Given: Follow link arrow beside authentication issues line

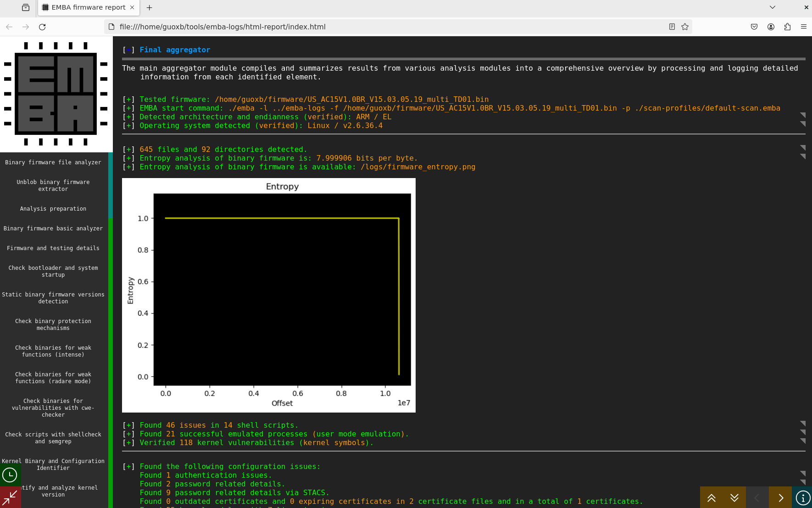Looking at the screenshot, I should [x=803, y=473].
